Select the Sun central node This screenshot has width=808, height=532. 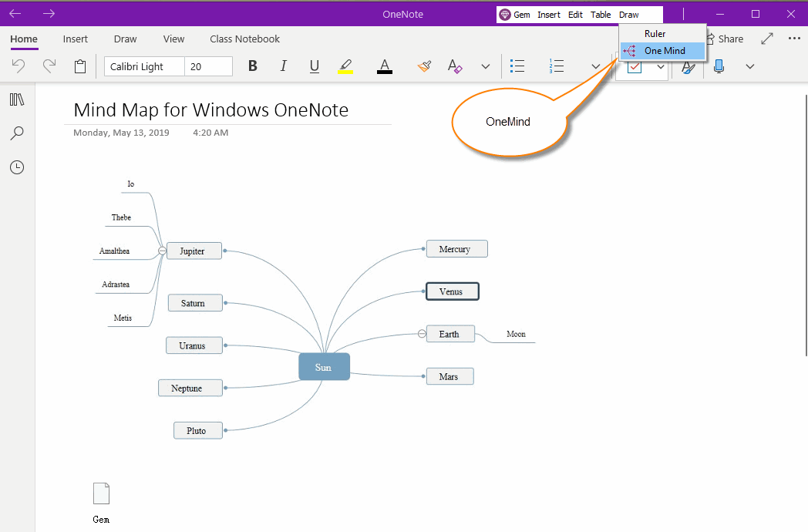(x=324, y=367)
